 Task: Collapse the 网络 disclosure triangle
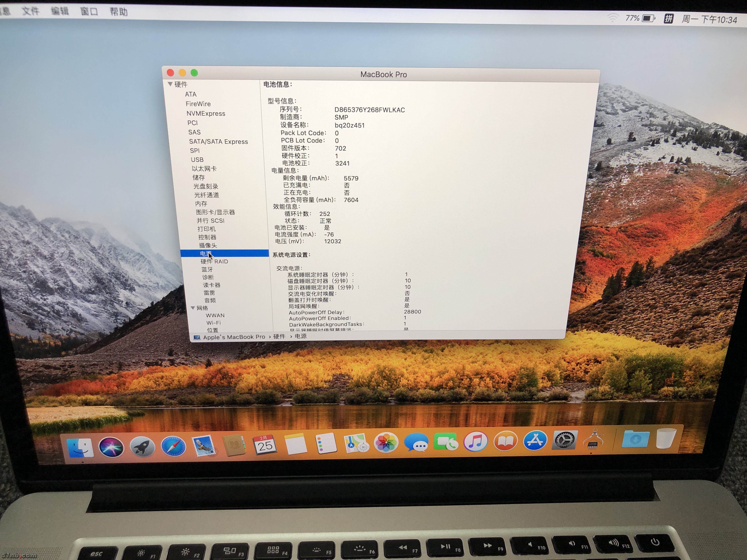(193, 308)
